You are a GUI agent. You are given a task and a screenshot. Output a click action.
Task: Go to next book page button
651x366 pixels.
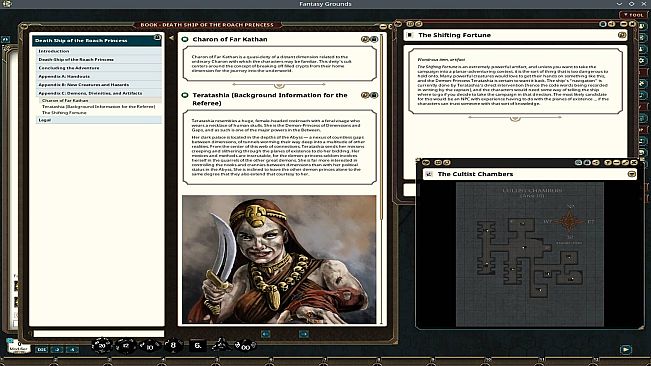[304, 334]
